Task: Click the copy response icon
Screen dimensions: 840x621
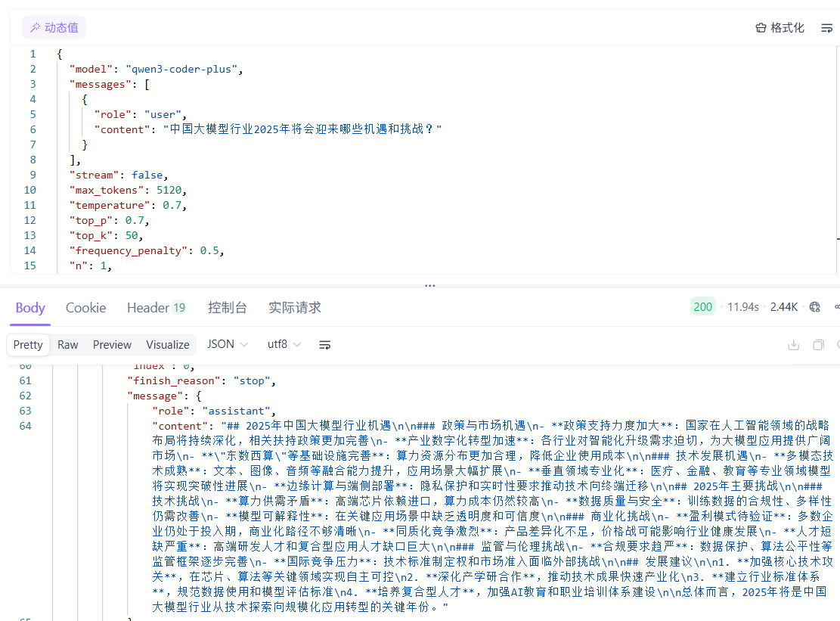Action: tap(817, 345)
